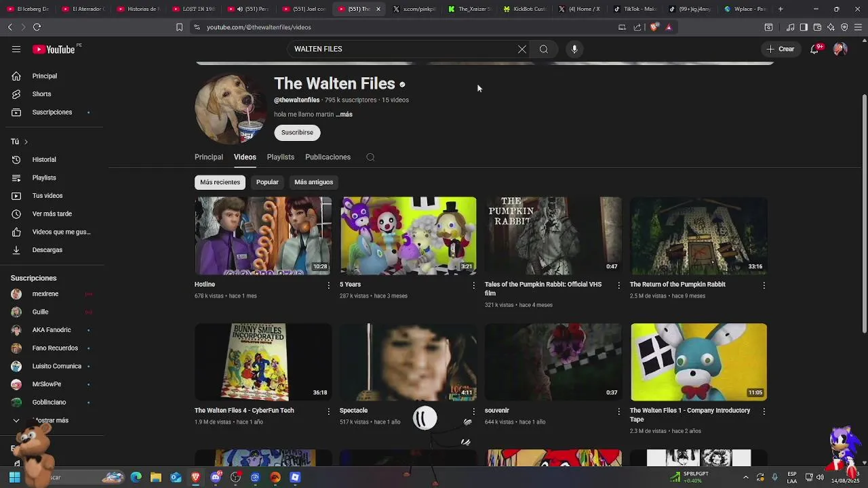Click the YouTube logo
The height and width of the screenshot is (488, 868).
click(x=54, y=49)
